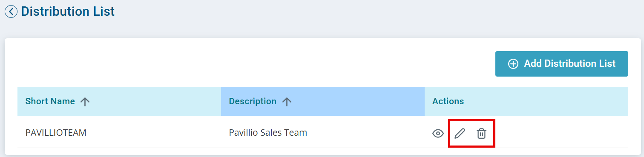The image size is (644, 157).
Task: Click the Distribution List page title
Action: pos(68,11)
